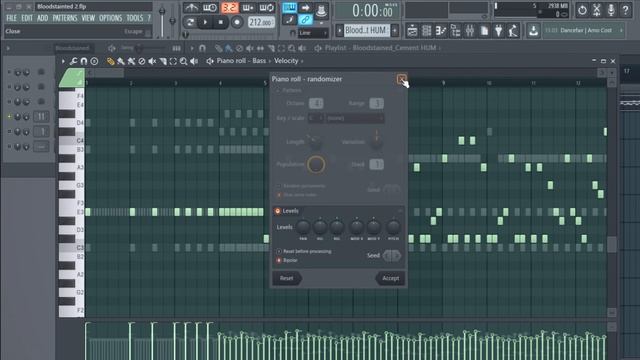Toggle the metronome icon
Viewport: 640px width, 360px height.
click(191, 7)
